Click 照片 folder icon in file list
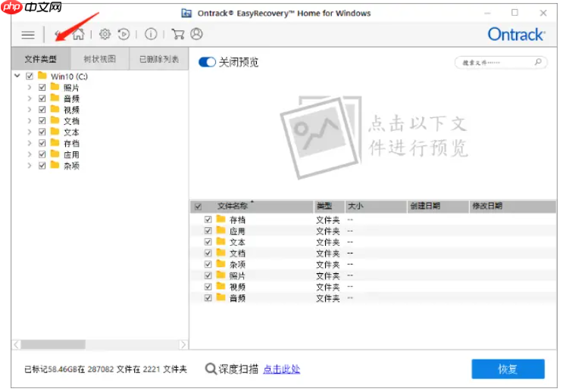Screen dimensions: 566x392 pos(220,275)
